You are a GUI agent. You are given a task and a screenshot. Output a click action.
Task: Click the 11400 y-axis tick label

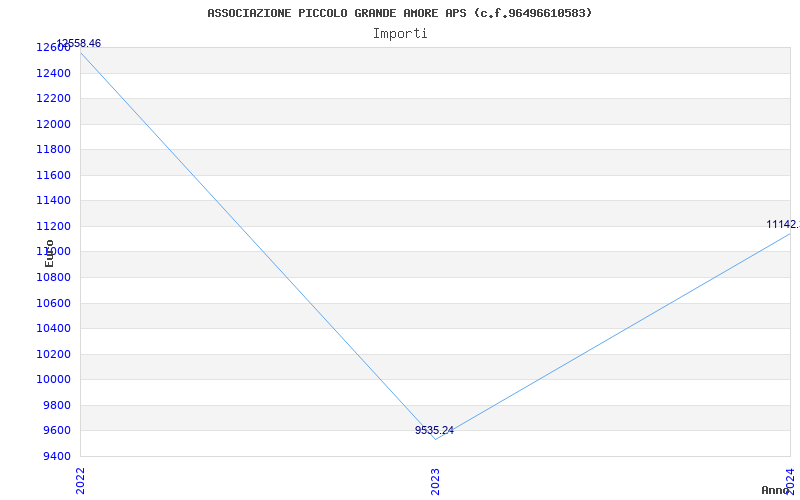[53, 201]
